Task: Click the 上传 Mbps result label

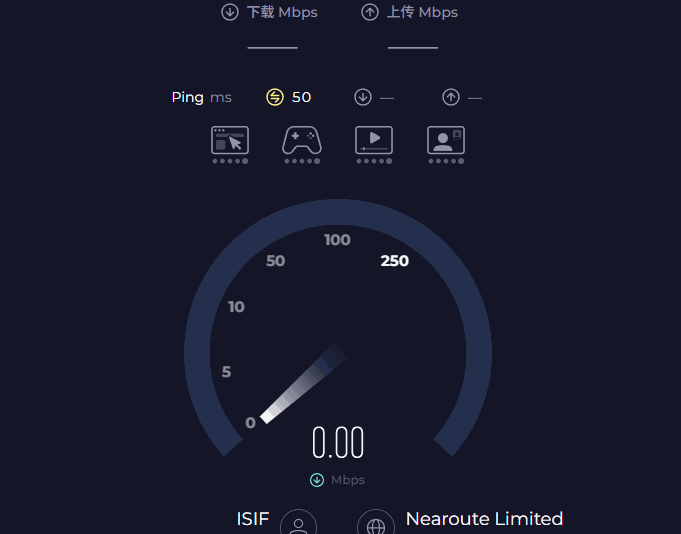Action: [424, 12]
